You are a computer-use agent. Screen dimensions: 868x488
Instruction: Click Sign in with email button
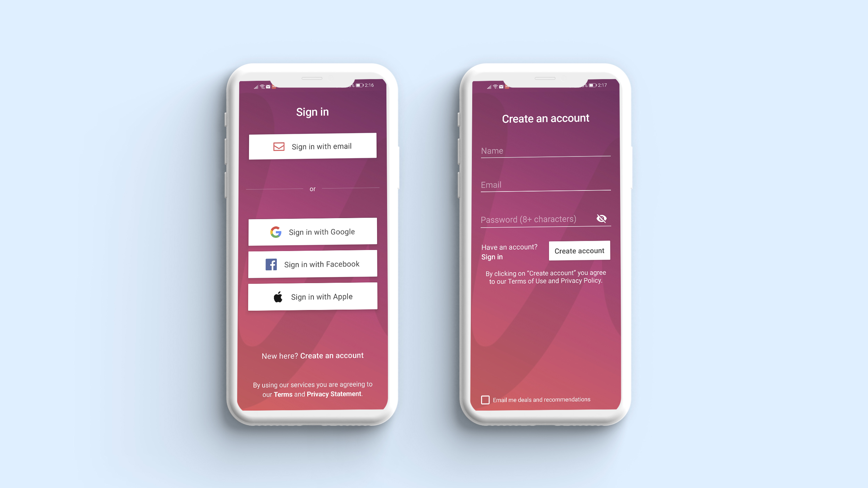pos(312,146)
